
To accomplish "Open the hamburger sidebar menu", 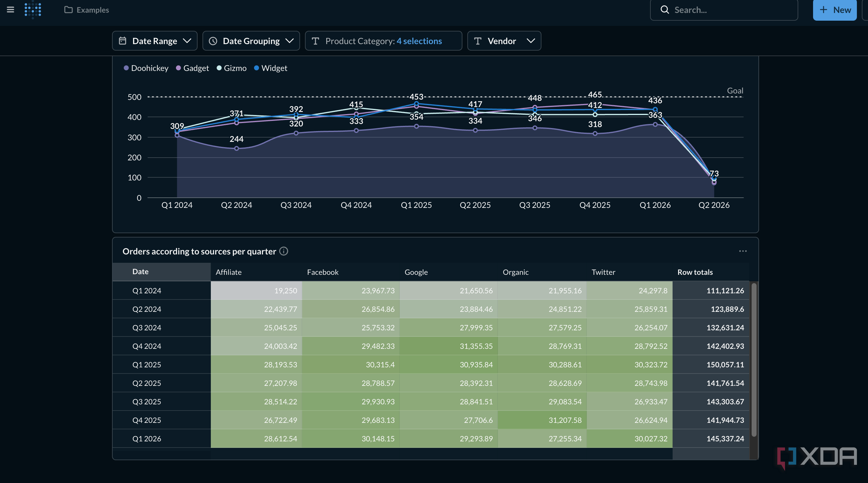I will pos(10,10).
